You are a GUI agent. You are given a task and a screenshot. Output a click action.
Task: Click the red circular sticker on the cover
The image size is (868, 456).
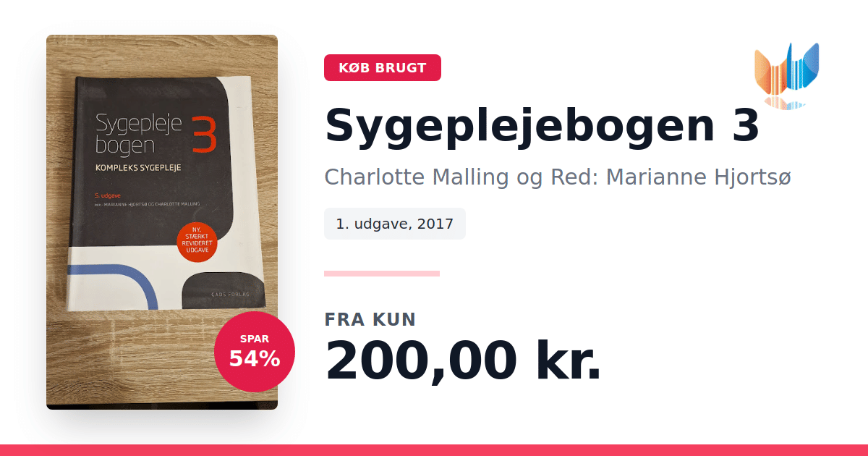tap(197, 243)
